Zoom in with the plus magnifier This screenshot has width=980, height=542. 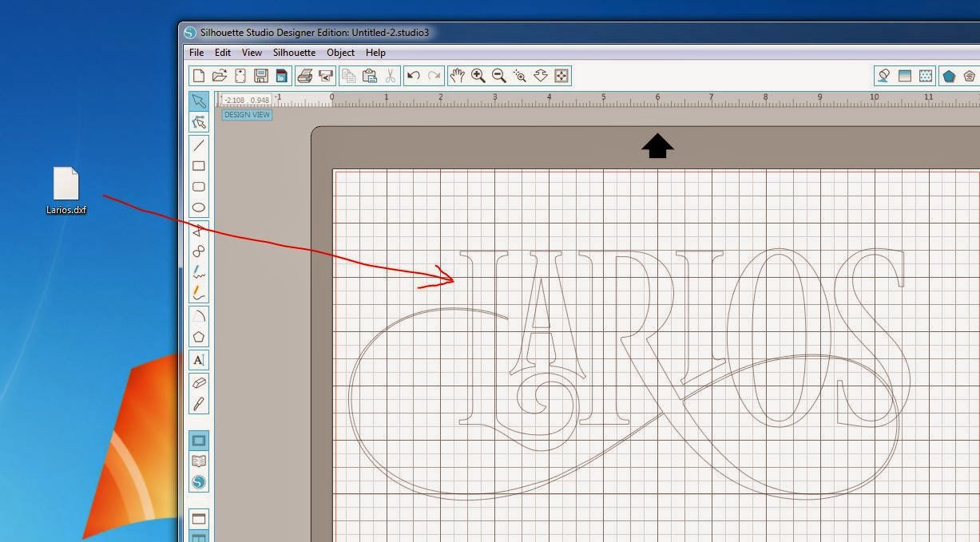point(478,76)
